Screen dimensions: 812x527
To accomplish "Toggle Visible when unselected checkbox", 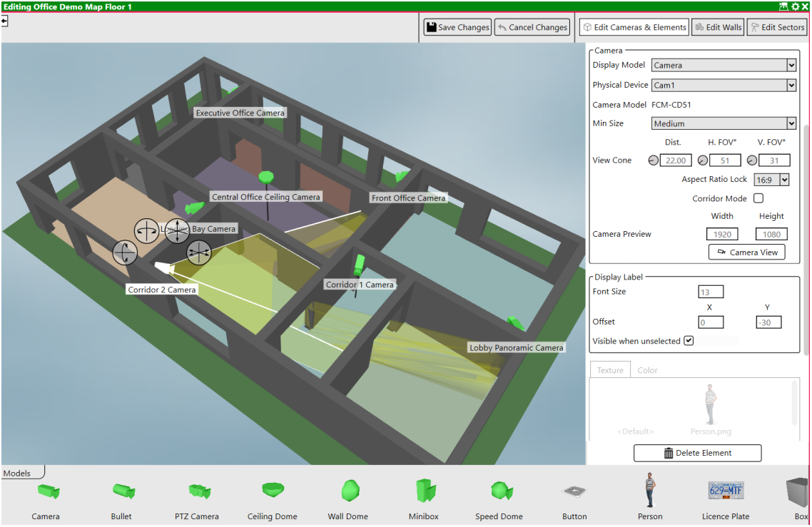I will coord(689,341).
